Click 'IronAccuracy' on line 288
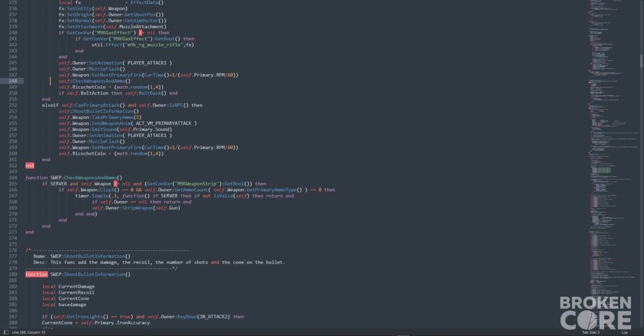644x336 pixels. [x=133, y=323]
